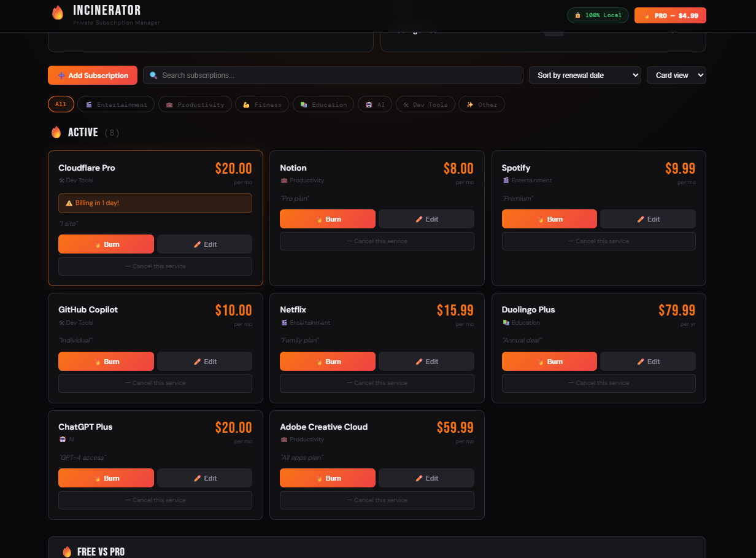The width and height of the screenshot is (756, 558).
Task: Edit the Adobe Creative Cloud subscription
Action: click(x=426, y=478)
